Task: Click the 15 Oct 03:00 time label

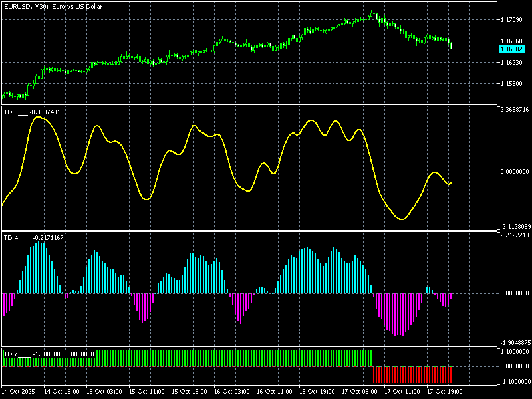Action: coord(104,392)
